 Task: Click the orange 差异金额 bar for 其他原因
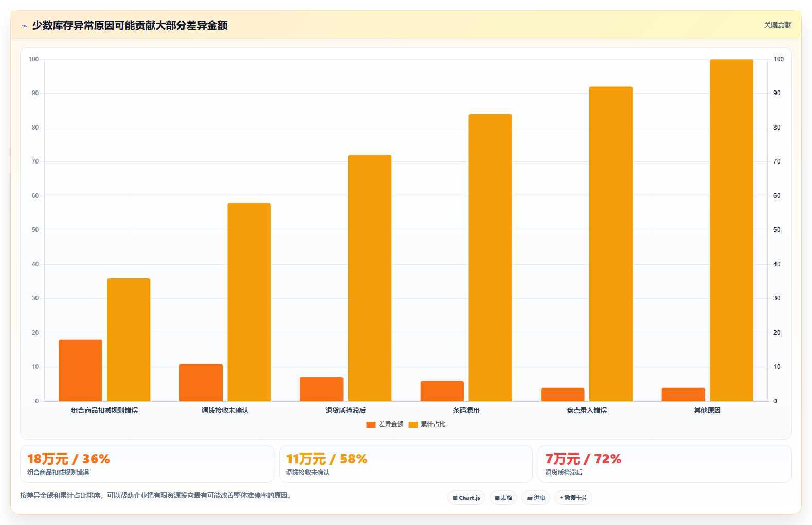[x=683, y=394]
